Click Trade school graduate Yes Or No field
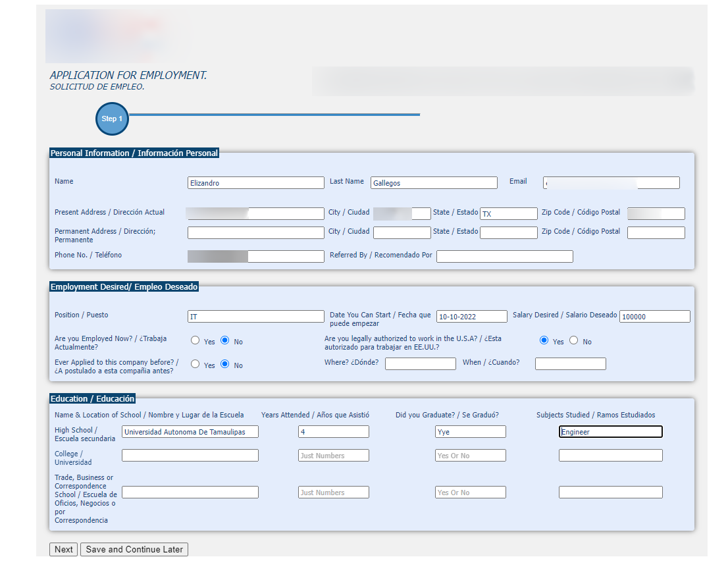Viewport: 728px width, 586px height. tap(471, 493)
